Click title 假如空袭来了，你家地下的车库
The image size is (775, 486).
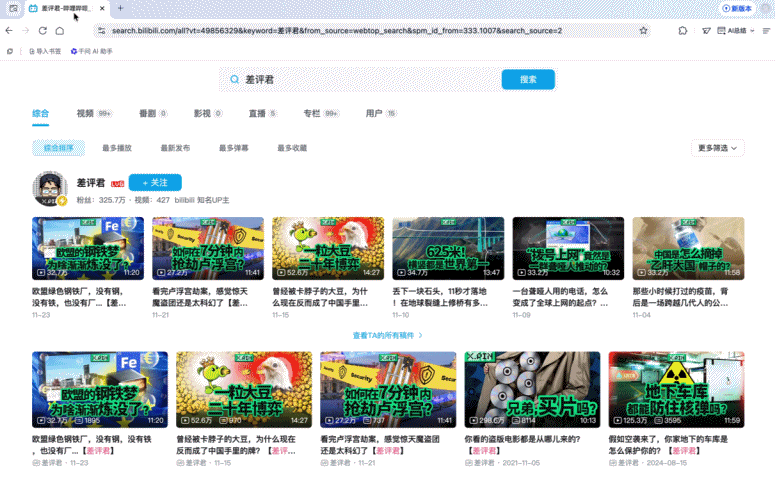(668, 444)
